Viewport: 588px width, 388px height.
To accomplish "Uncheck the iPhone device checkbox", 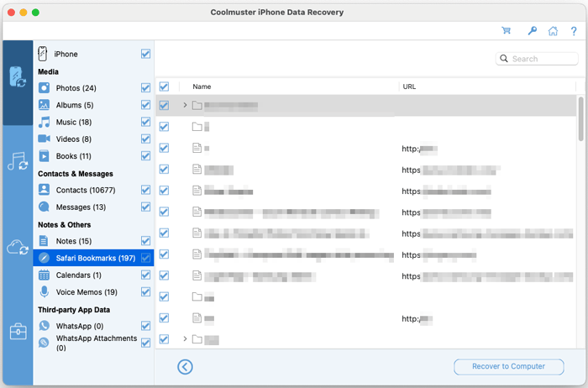I will pos(145,54).
